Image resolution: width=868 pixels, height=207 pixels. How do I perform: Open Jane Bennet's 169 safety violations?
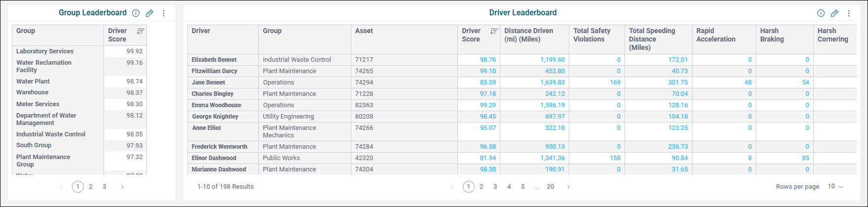pyautogui.click(x=615, y=83)
